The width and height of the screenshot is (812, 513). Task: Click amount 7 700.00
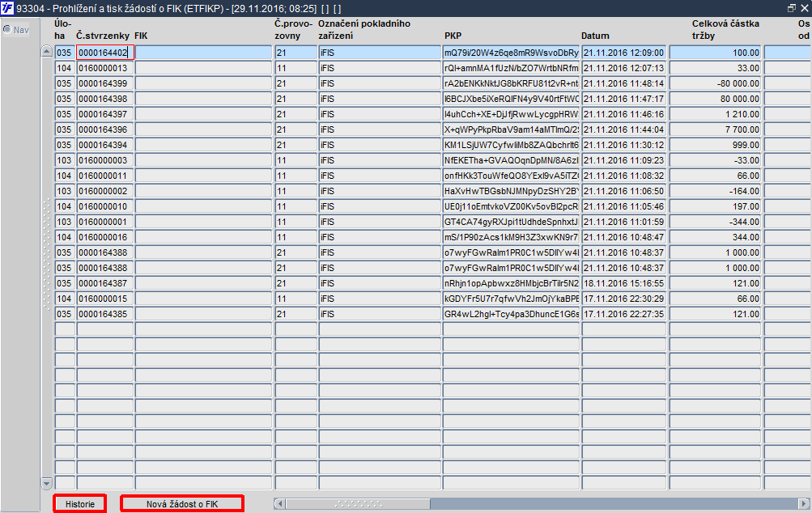click(x=715, y=129)
